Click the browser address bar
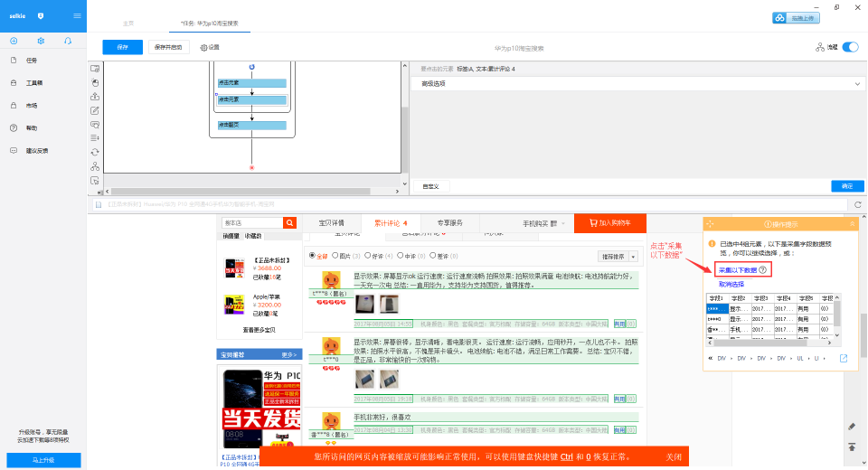The image size is (868, 470). (x=469, y=205)
